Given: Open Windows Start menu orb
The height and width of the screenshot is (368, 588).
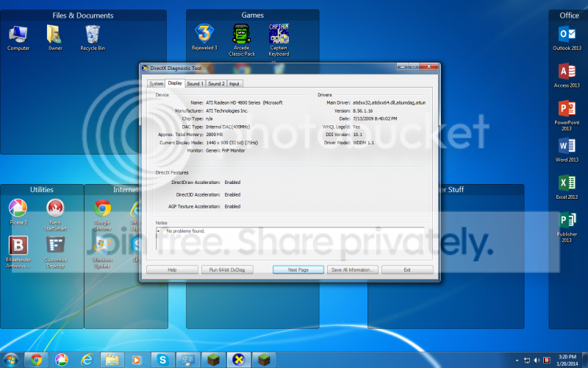Looking at the screenshot, I should [x=10, y=359].
